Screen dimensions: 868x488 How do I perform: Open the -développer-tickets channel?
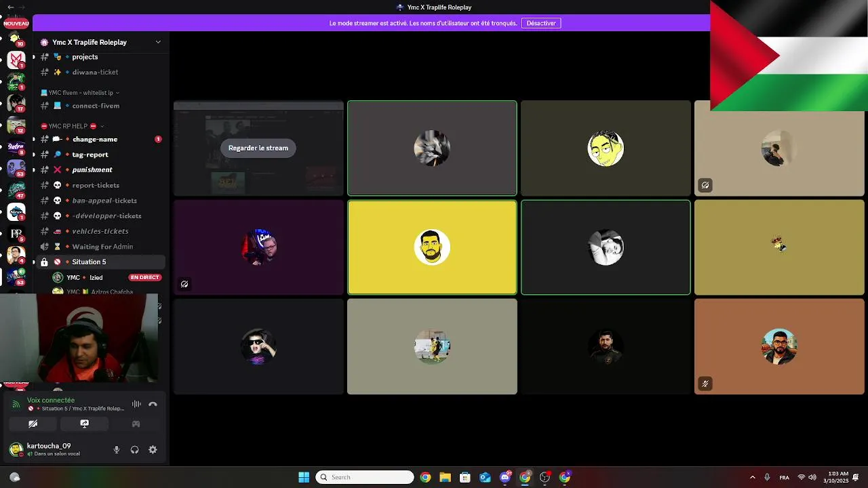point(100,216)
